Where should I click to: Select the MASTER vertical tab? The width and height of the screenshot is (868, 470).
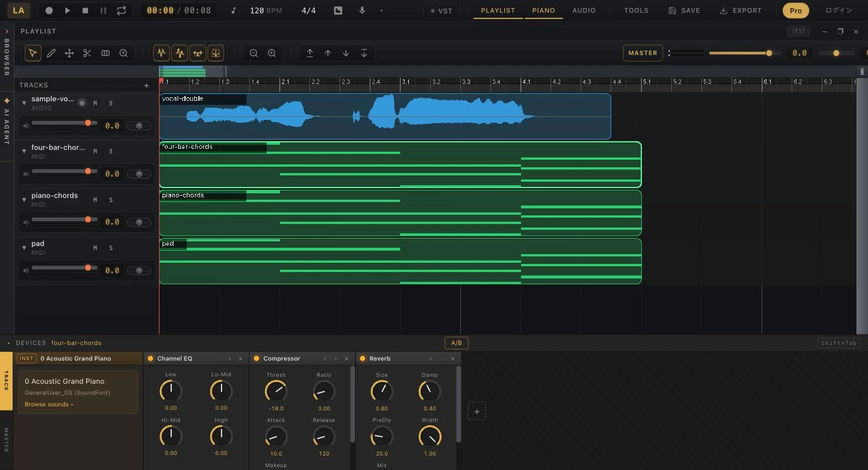click(6, 440)
